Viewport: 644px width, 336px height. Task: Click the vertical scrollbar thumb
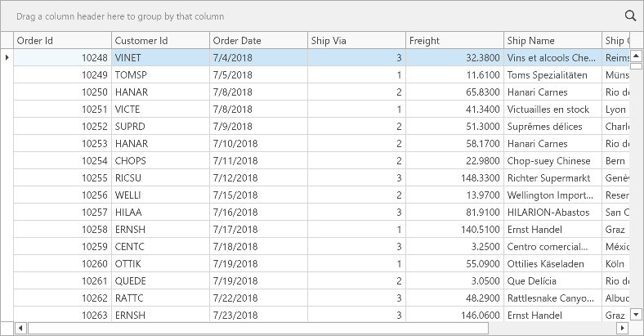pos(636,65)
